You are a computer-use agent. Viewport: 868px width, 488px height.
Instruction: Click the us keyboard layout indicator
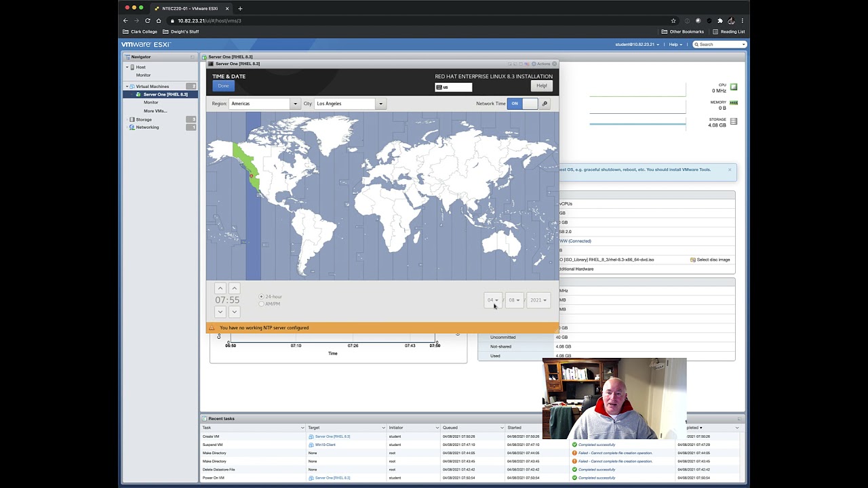tap(453, 87)
